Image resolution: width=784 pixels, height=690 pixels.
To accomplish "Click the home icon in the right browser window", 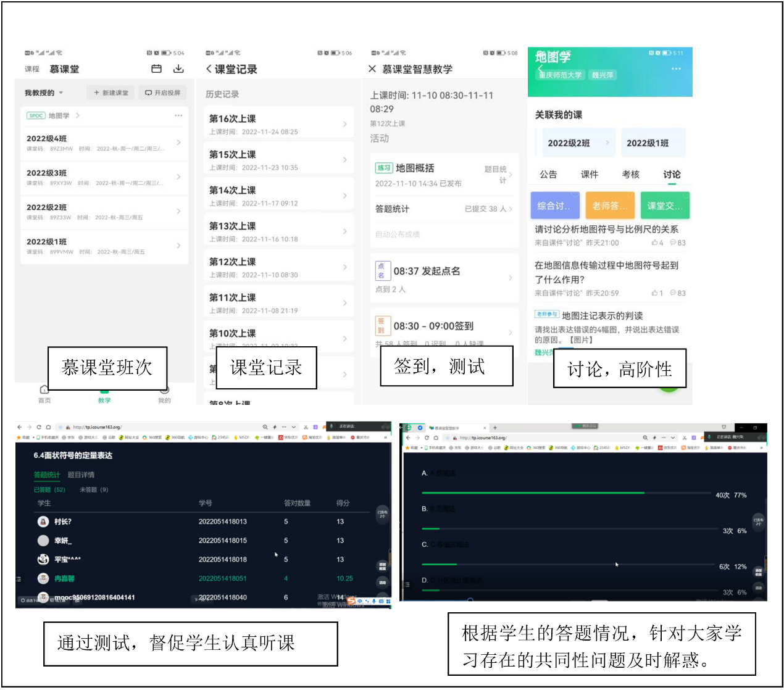I will (x=436, y=438).
